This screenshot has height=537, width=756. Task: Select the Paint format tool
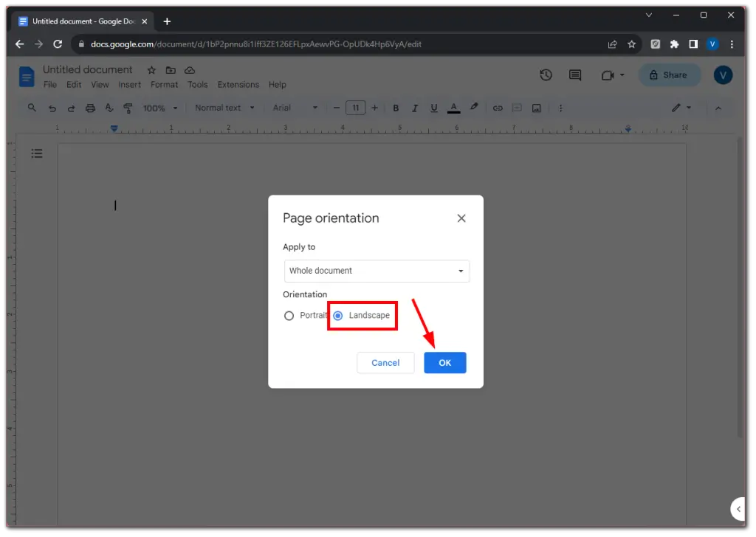coord(128,108)
